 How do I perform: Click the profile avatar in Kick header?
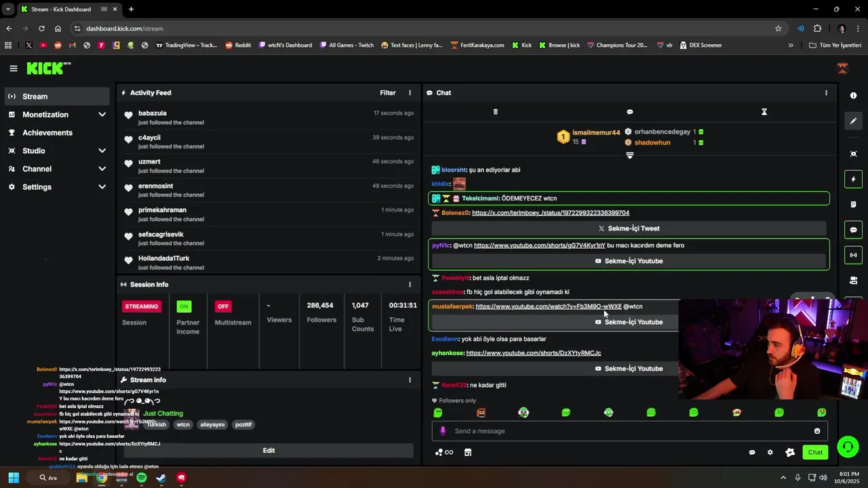[x=842, y=68]
